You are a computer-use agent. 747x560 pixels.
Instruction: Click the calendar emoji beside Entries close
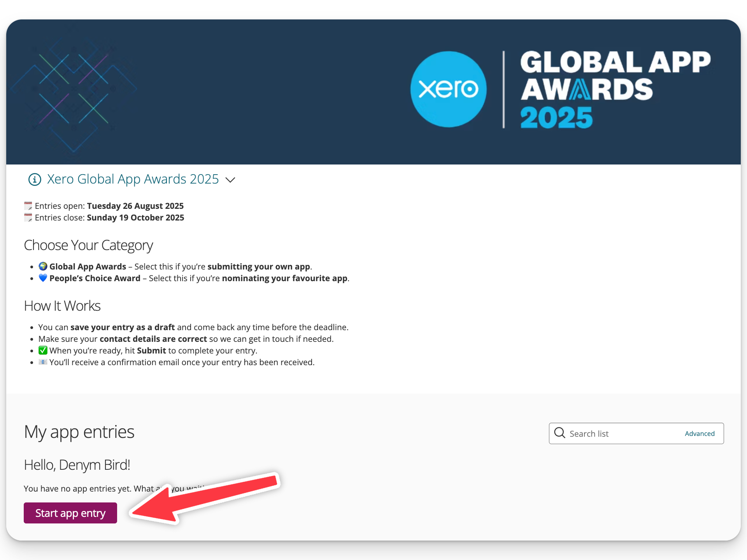pyautogui.click(x=28, y=217)
